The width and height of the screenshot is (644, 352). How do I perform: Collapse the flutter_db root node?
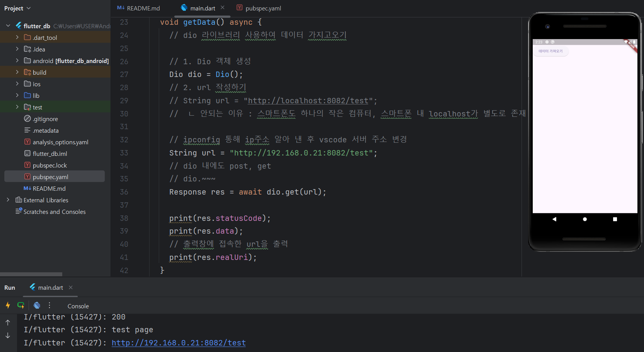point(8,26)
